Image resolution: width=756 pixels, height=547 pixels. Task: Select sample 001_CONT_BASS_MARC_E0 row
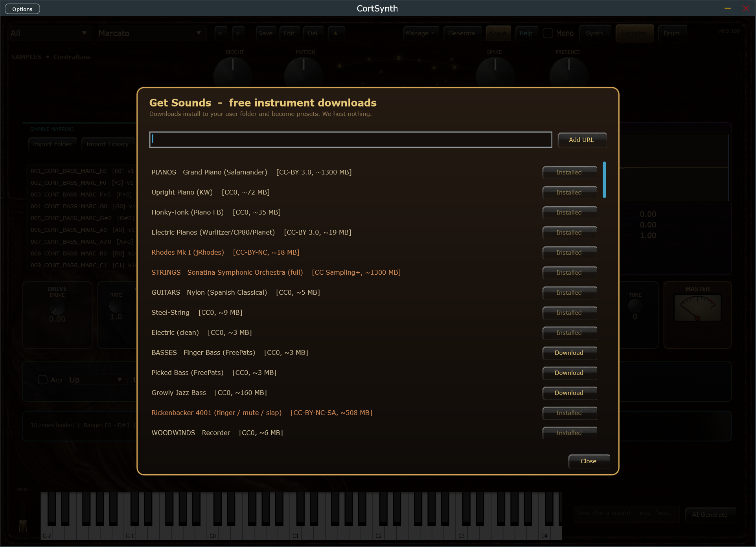point(82,171)
